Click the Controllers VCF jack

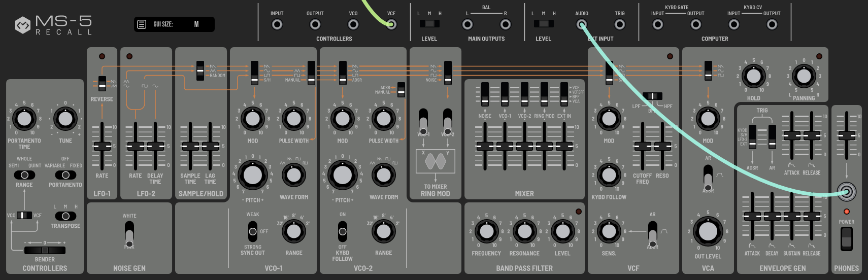coord(391,24)
